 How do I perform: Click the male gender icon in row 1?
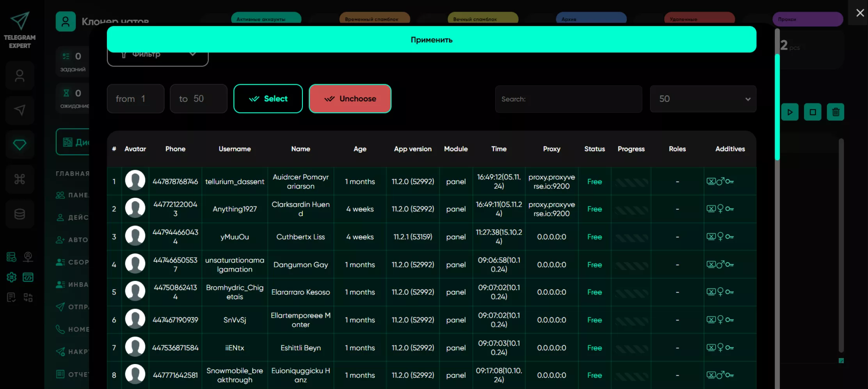point(720,181)
